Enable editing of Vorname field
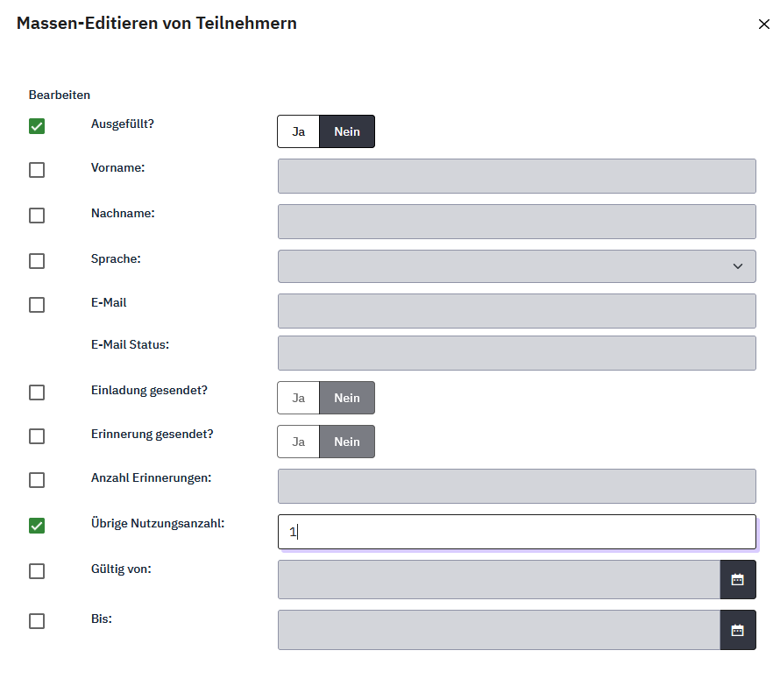The height and width of the screenshot is (700, 773). [37, 170]
